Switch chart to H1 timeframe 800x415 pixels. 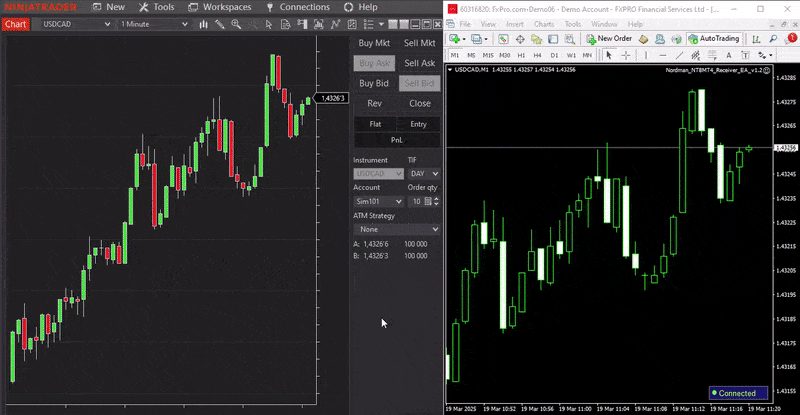(x=522, y=55)
